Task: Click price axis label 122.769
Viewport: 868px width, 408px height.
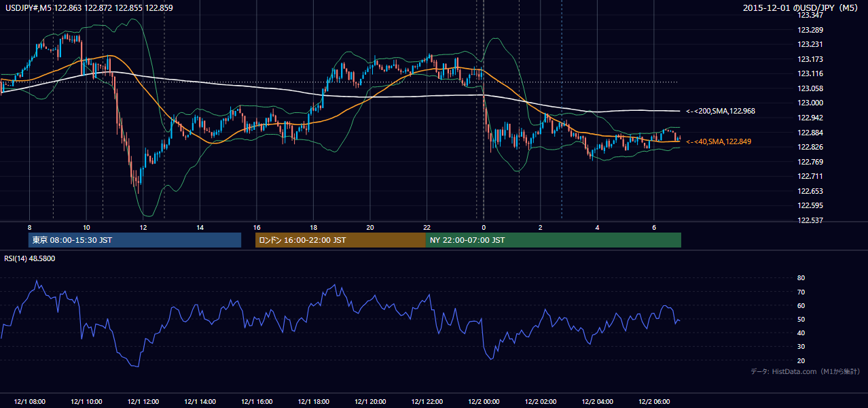Action: [810, 162]
